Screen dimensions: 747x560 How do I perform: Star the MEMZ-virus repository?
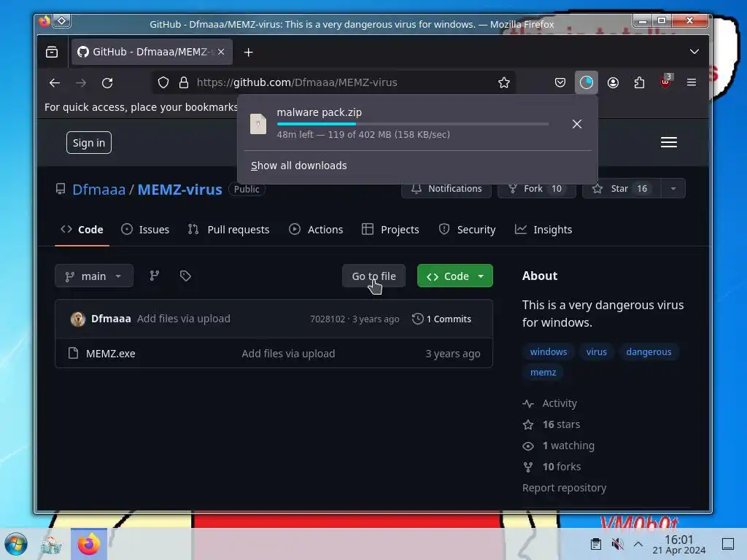pyautogui.click(x=622, y=189)
